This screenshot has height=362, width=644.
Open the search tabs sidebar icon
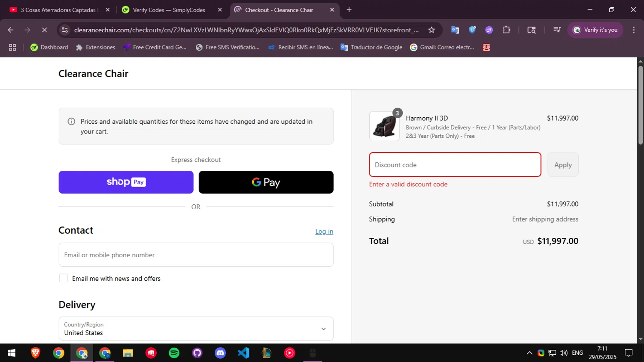pyautogui.click(x=532, y=30)
